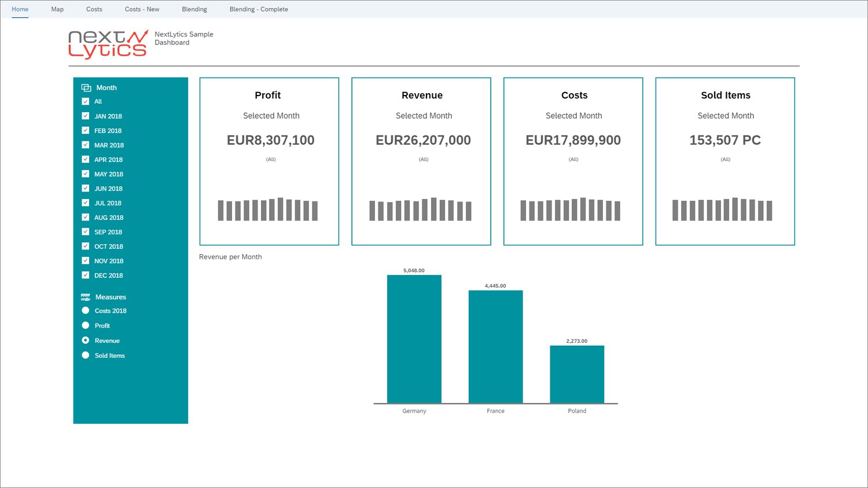868x488 pixels.
Task: Go to the Blending - Complete tab
Action: pos(259,9)
